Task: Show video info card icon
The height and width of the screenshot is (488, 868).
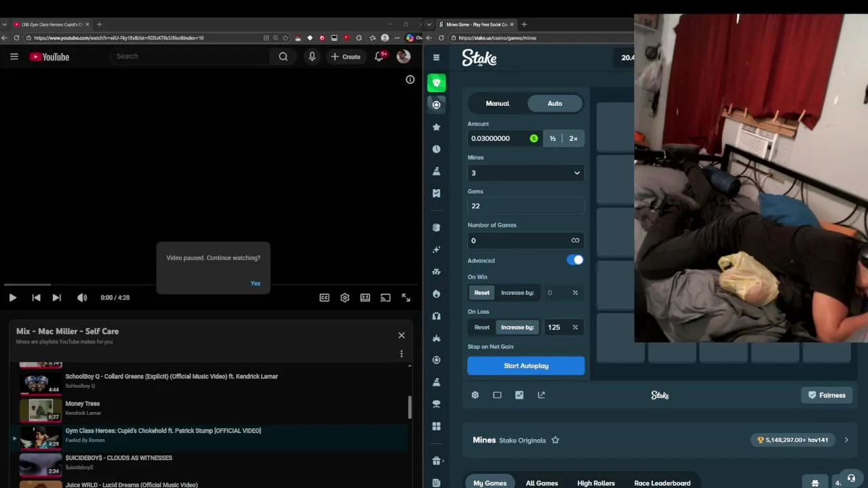Action: click(410, 80)
